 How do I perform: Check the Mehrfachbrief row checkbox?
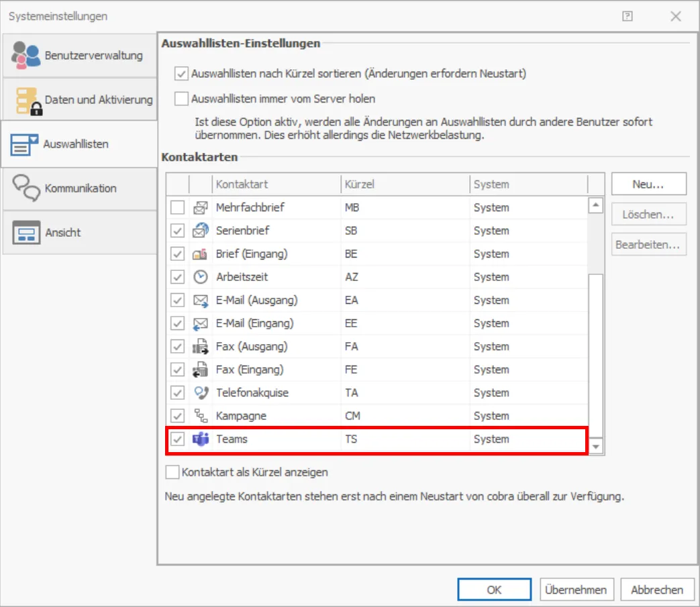pyautogui.click(x=177, y=207)
